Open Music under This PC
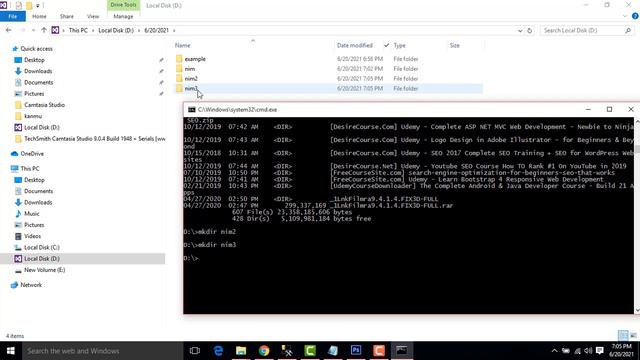640x360 pixels. pos(31,213)
